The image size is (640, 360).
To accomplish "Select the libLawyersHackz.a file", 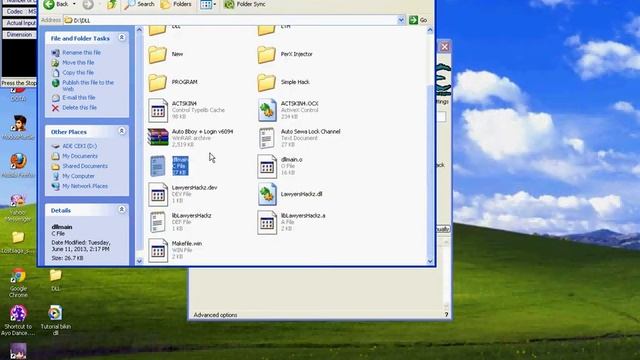I will pos(291,222).
